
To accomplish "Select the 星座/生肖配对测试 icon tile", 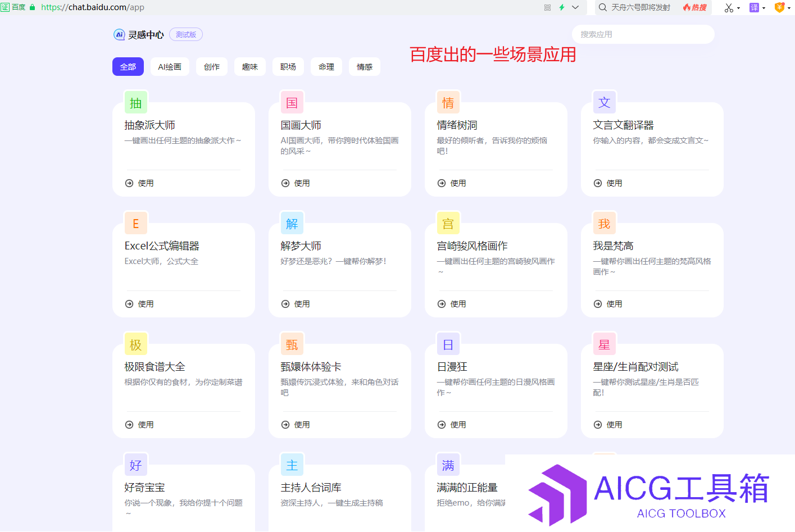I will [x=605, y=344].
